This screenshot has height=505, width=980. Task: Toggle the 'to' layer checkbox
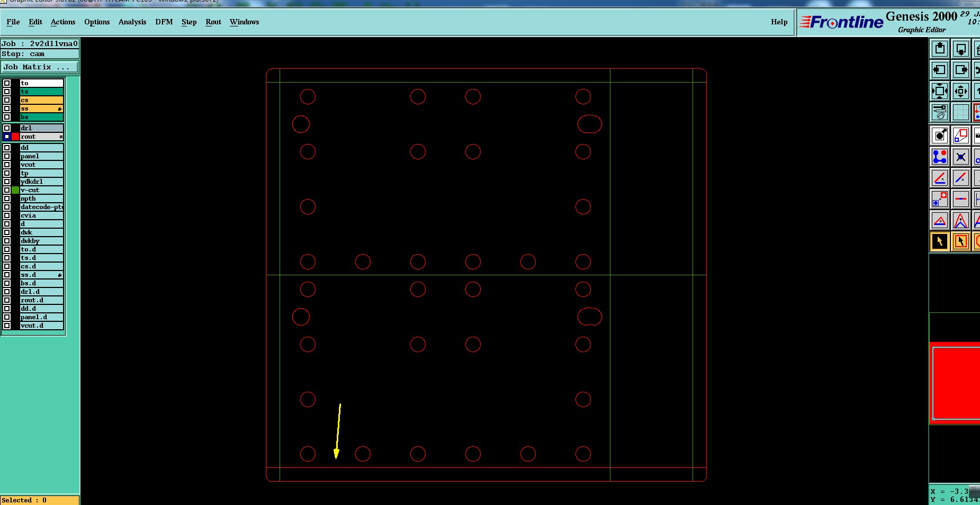coord(7,83)
